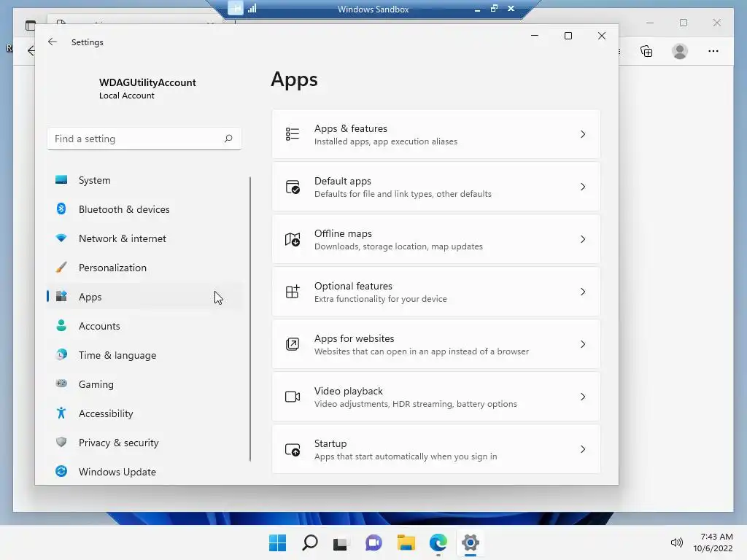Click the search magnifier in Find a setting
The height and width of the screenshot is (560, 747).
[228, 139]
